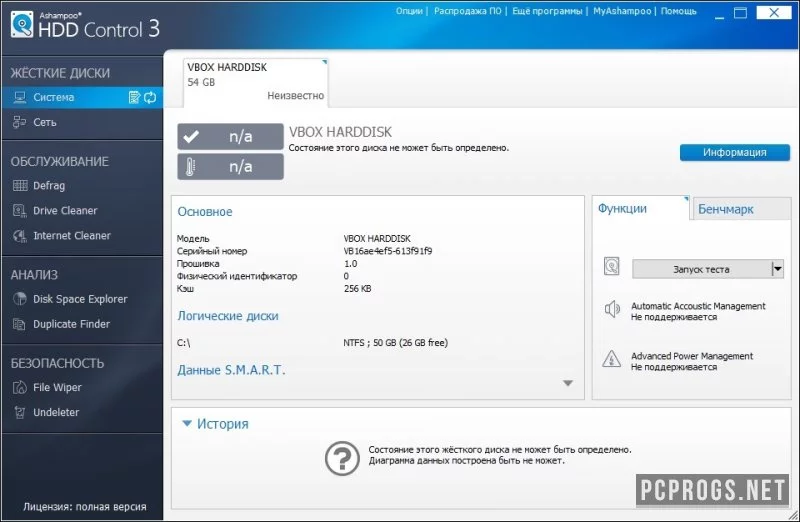This screenshot has height=522, width=800.
Task: Switch to the Бенчмарк tab
Action: click(x=740, y=209)
